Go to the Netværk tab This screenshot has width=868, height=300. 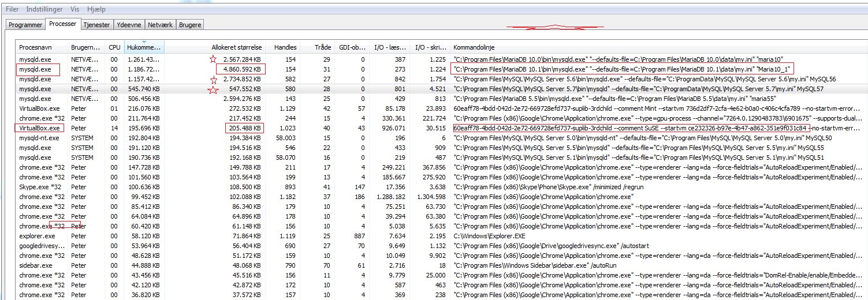pyautogui.click(x=160, y=25)
